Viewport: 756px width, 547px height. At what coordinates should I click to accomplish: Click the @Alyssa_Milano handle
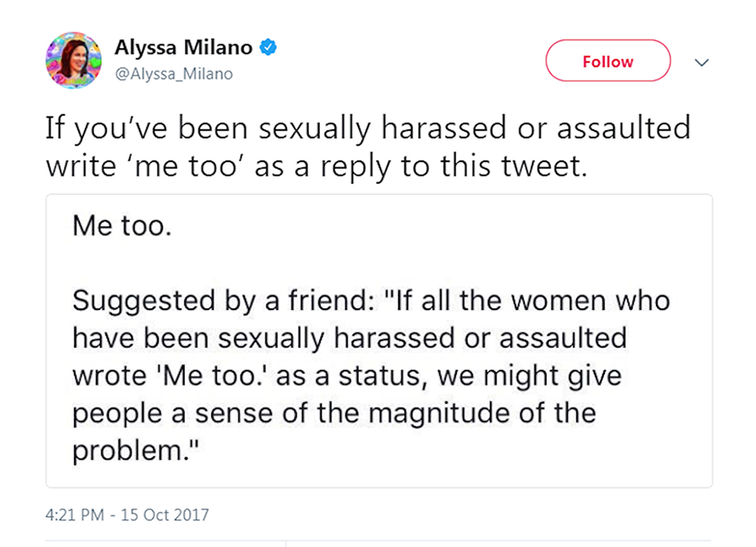tap(173, 74)
